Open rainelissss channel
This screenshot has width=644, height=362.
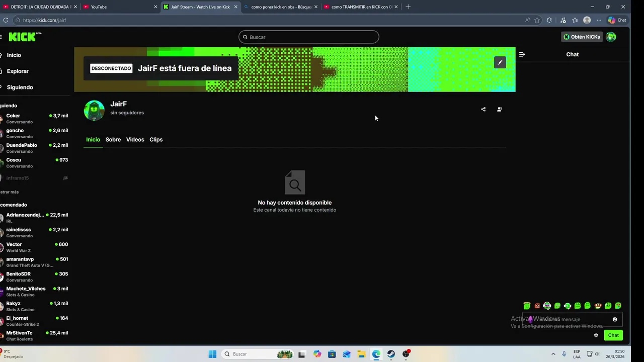(35, 232)
